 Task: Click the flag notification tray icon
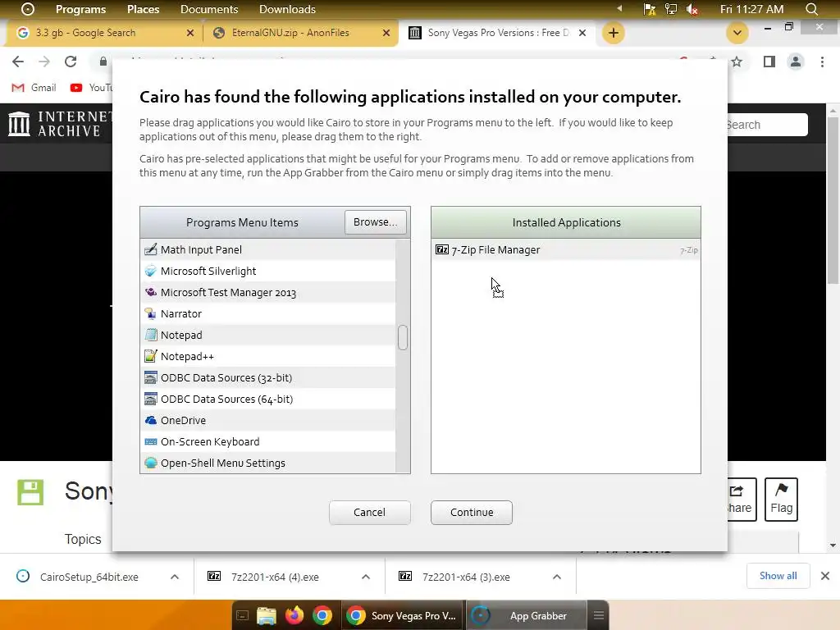click(x=650, y=9)
